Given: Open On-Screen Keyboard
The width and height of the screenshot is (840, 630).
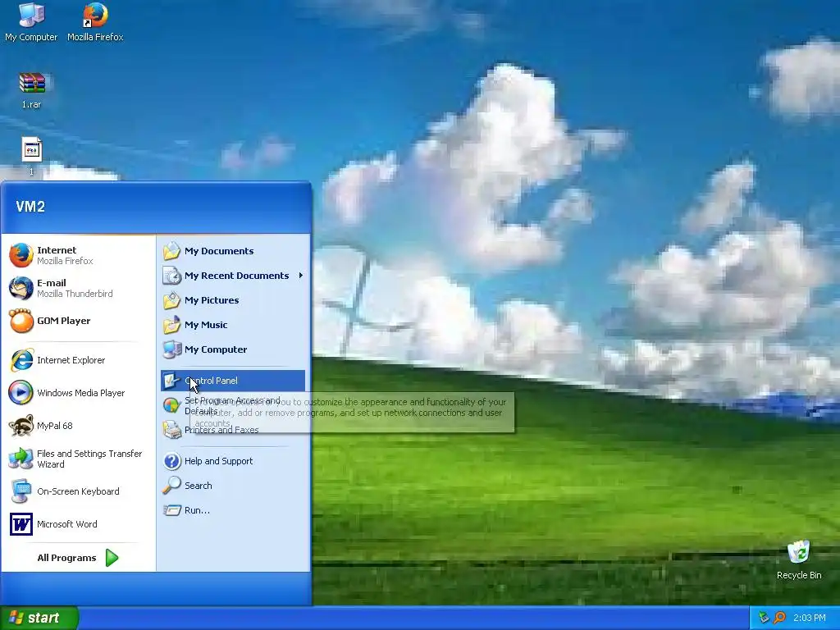Looking at the screenshot, I should coord(78,491).
